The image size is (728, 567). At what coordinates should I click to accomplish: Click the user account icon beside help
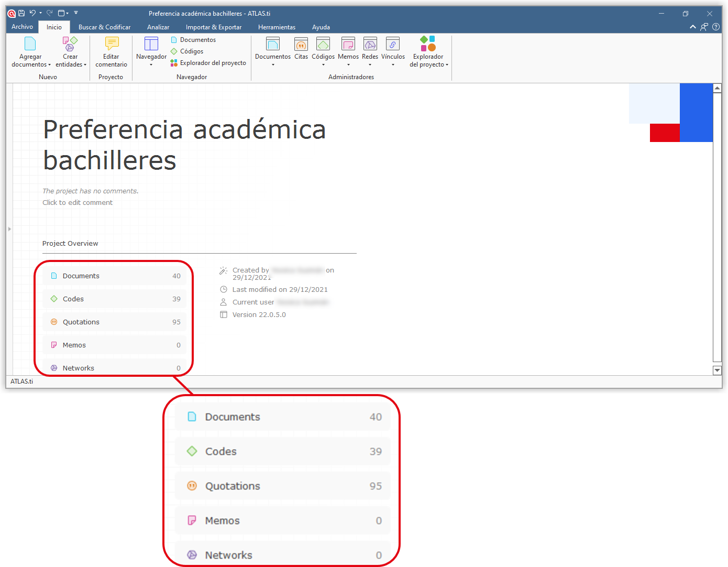coord(704,27)
